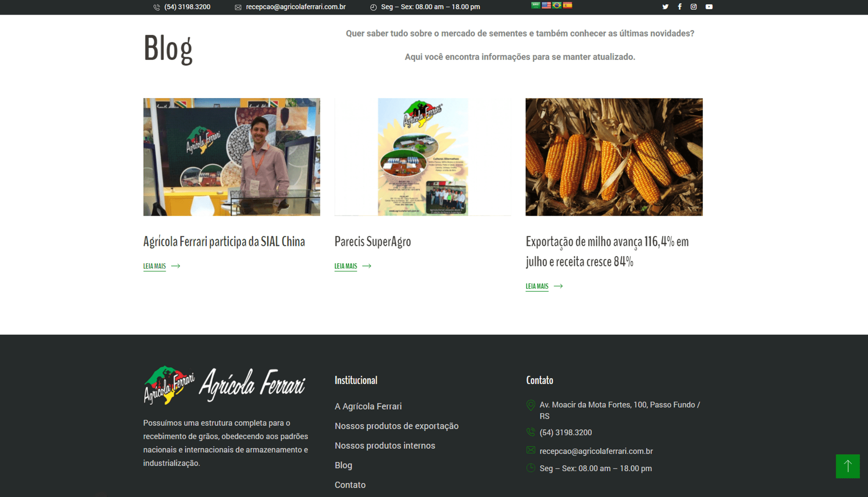Switch language with the Saudi Arabia flag
868x497 pixels.
point(536,6)
